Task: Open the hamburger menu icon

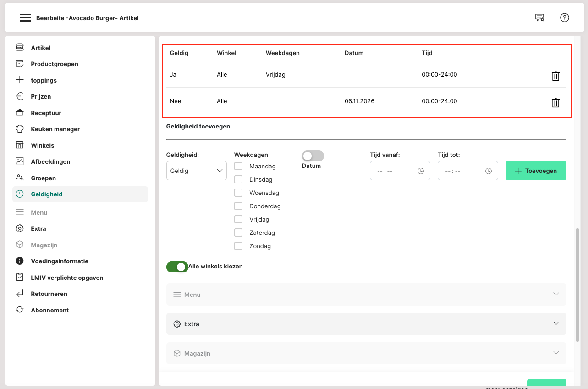Action: pyautogui.click(x=25, y=18)
